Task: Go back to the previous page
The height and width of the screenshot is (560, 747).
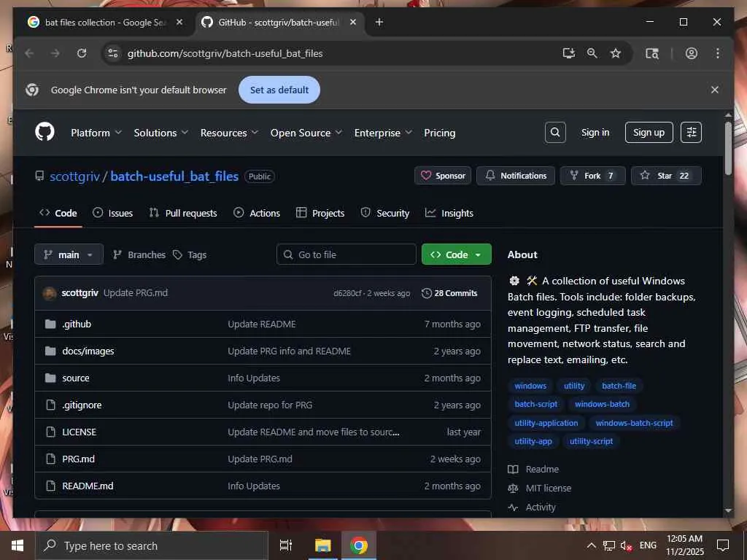Action: click(x=29, y=53)
